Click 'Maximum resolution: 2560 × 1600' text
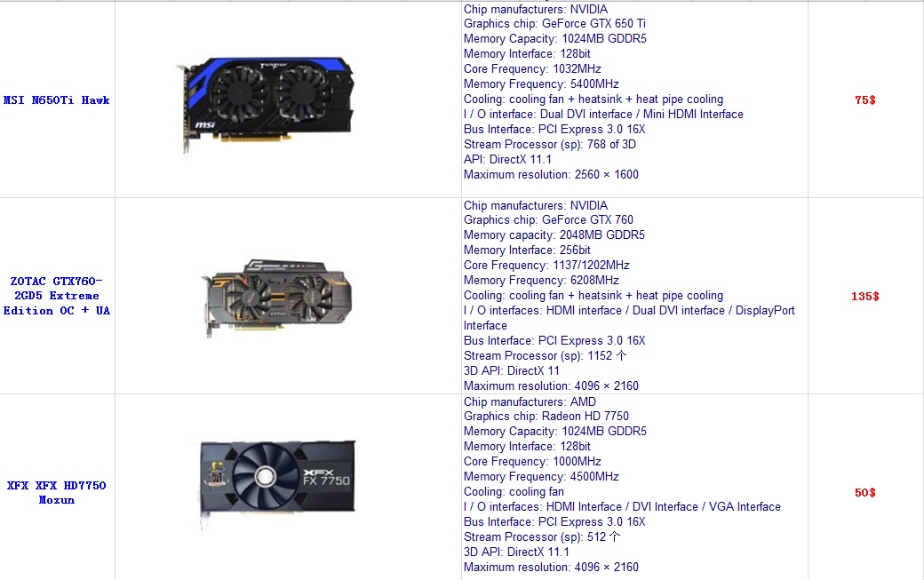Screen dimensions: 924x580 (x=551, y=174)
